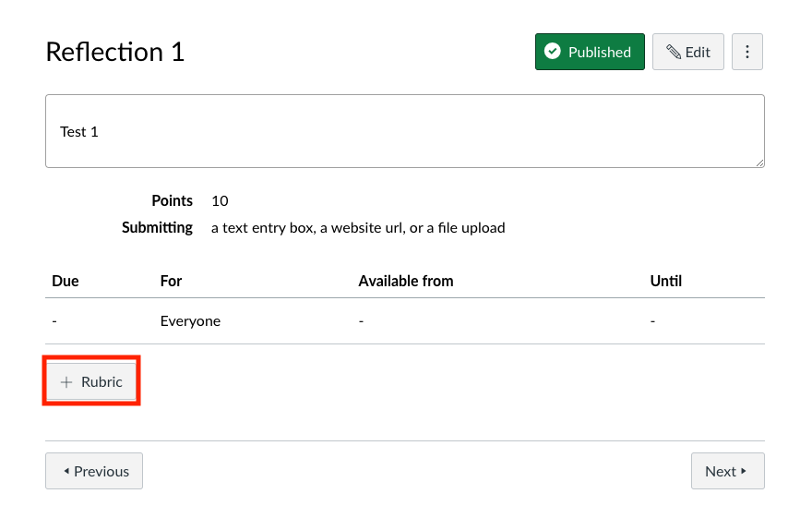Go to the Previous item
Image resolution: width=812 pixels, height=530 pixels.
[94, 471]
